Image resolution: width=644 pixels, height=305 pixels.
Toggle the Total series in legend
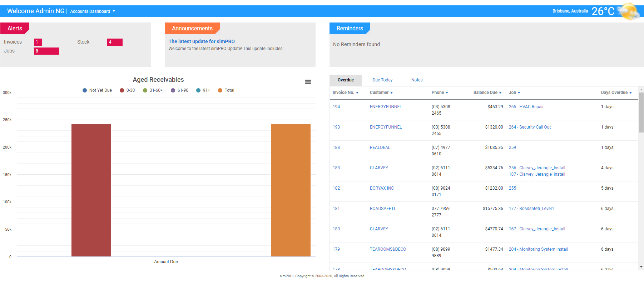pyautogui.click(x=226, y=90)
